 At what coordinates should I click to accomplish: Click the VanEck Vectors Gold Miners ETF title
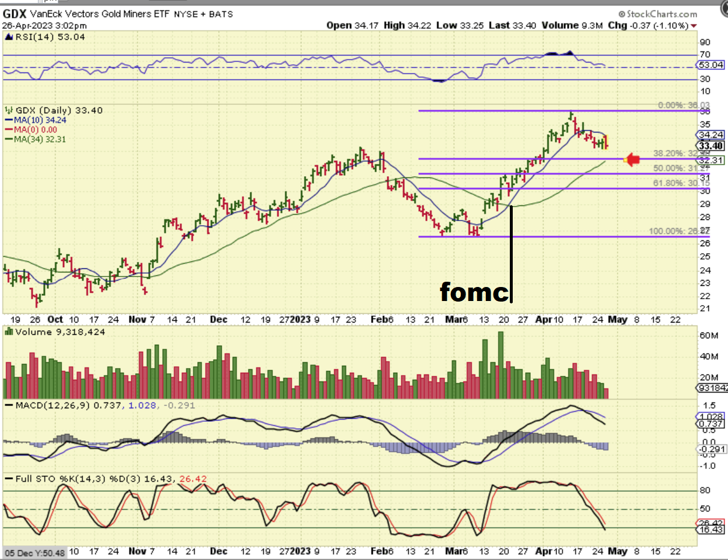(x=100, y=14)
